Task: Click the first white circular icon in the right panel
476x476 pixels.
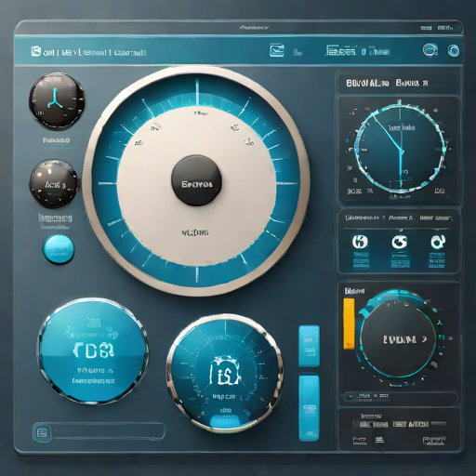Action: [360, 242]
